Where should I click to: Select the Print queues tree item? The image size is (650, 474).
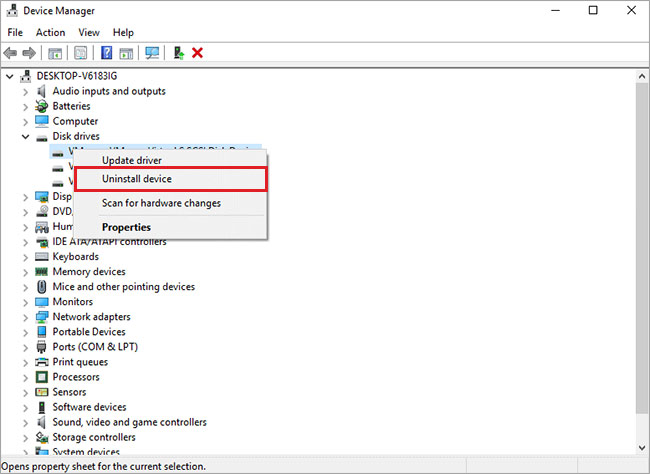click(80, 362)
